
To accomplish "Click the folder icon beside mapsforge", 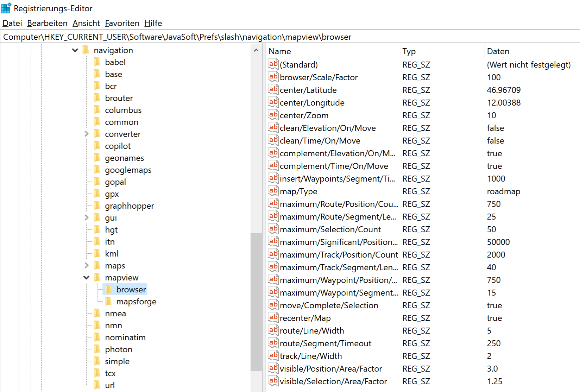I will pos(109,302).
